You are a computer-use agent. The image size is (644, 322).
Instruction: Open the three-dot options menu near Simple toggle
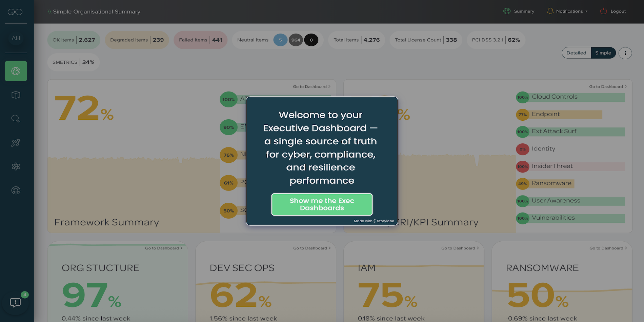coord(625,53)
